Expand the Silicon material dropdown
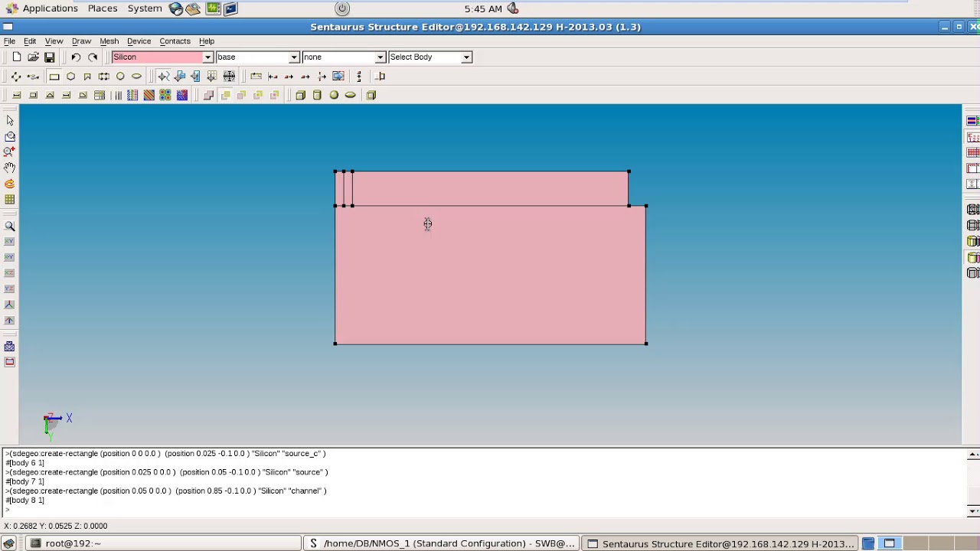 tap(207, 57)
